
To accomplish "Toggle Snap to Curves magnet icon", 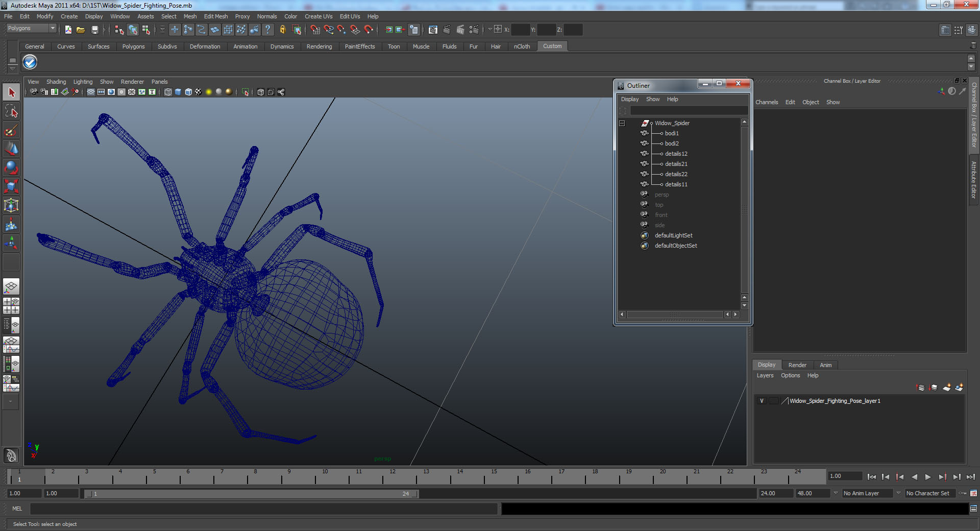I will point(328,30).
